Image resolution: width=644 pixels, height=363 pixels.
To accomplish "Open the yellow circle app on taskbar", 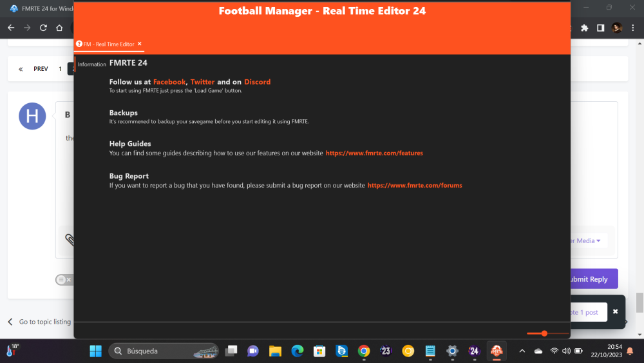I will pos(408,351).
